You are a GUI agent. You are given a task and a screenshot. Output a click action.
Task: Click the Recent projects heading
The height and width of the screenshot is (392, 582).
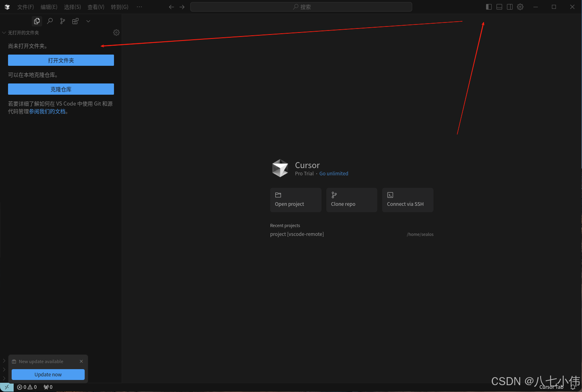click(285, 225)
